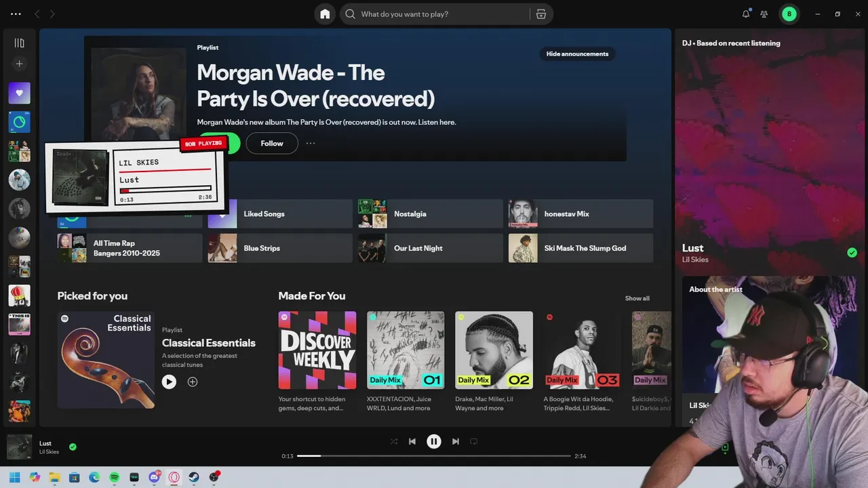Open Lust album art in player bar
Screen dimensions: 868x488
tap(19, 447)
